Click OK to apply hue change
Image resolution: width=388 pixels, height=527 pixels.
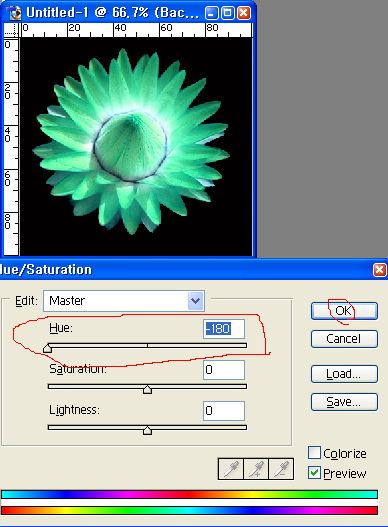point(344,311)
